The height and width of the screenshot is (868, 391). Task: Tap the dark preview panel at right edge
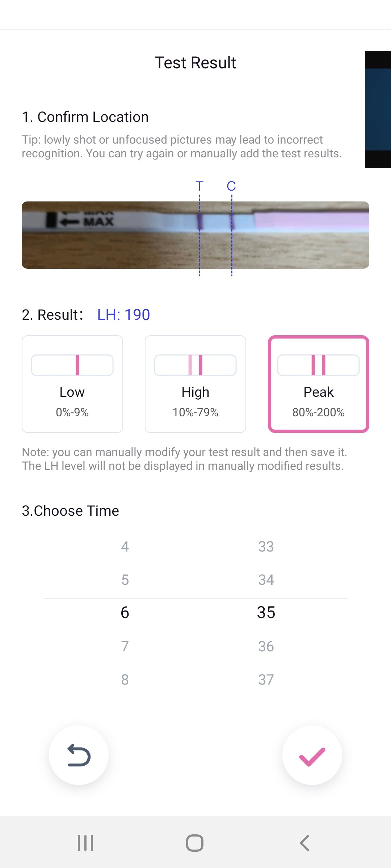pos(378,109)
